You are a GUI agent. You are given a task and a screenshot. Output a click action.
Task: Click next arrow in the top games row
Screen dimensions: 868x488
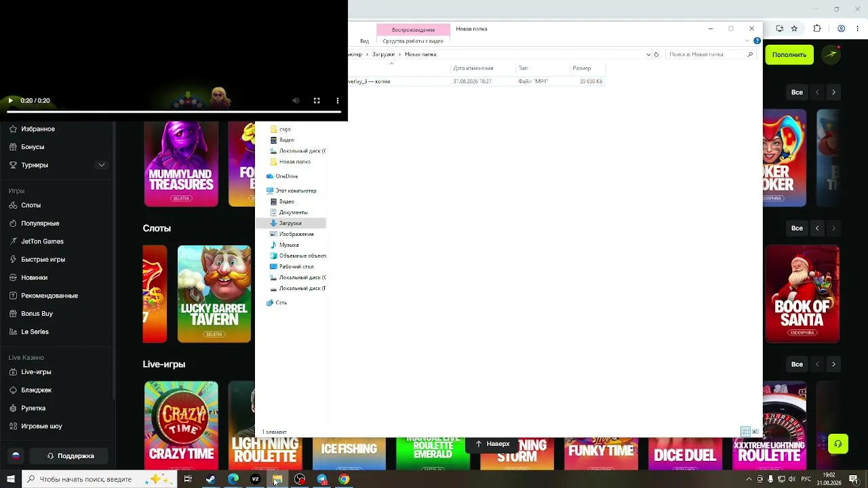[833, 92]
